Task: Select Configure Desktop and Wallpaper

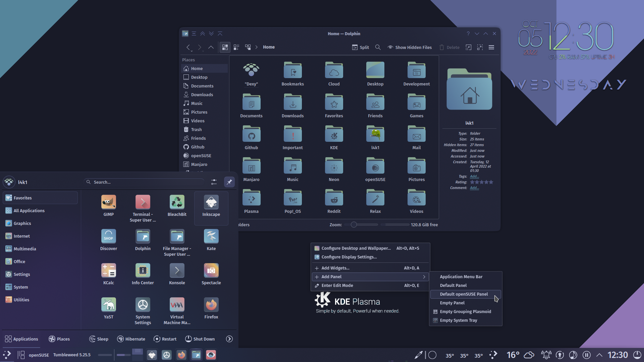Action: tap(370, 248)
